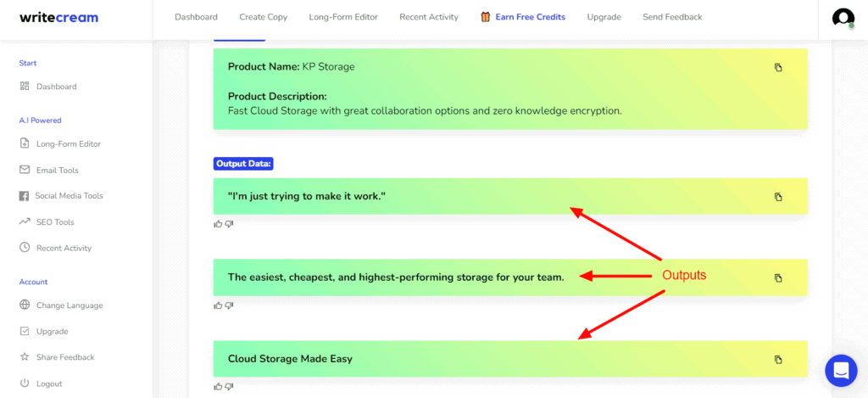Click the writecream logo
This screenshot has width=868, height=398.
point(59,17)
